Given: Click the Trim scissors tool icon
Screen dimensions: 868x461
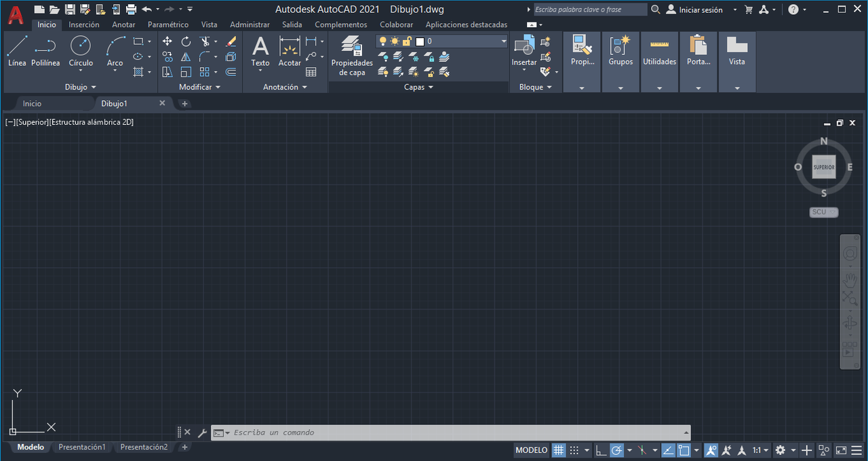Looking at the screenshot, I should coord(205,41).
